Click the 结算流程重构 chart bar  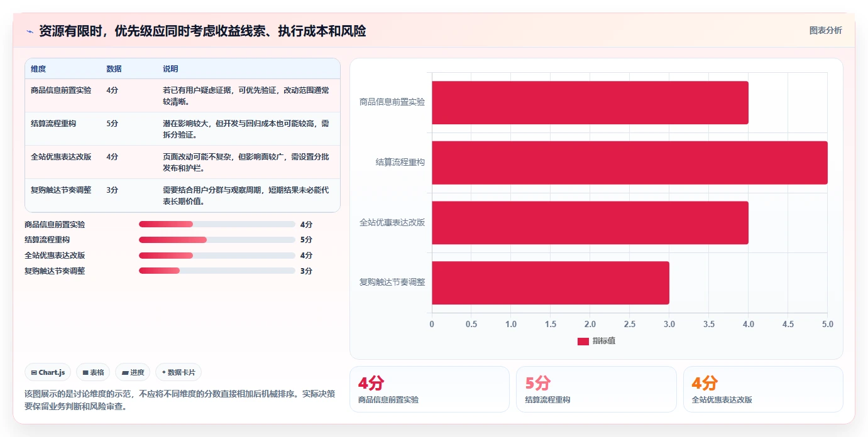[x=630, y=163]
